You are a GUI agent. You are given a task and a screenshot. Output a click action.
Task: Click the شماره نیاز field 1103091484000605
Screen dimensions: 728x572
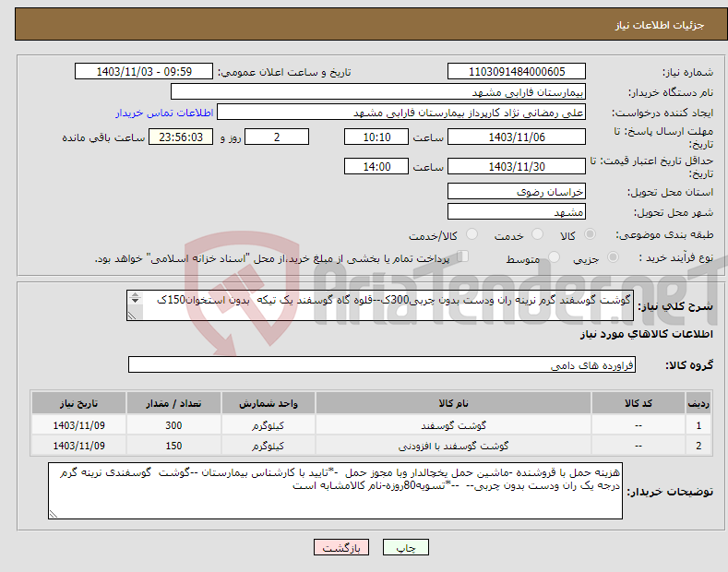click(517, 72)
